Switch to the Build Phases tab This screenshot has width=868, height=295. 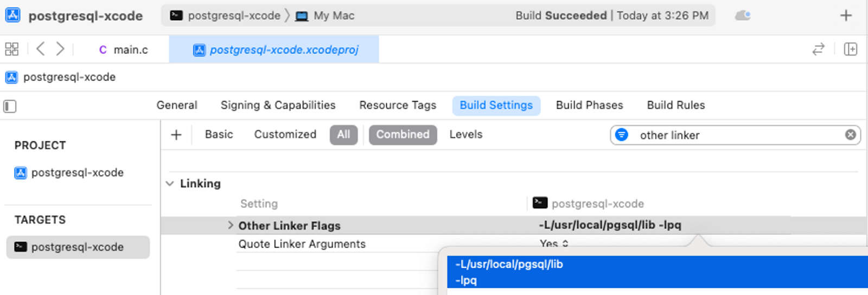click(589, 105)
